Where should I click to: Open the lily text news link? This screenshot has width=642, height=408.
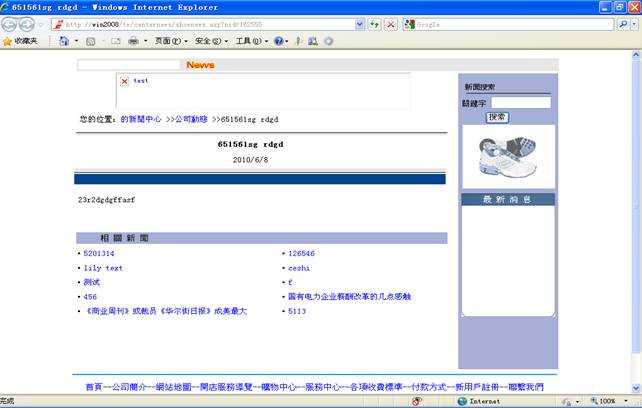[103, 268]
